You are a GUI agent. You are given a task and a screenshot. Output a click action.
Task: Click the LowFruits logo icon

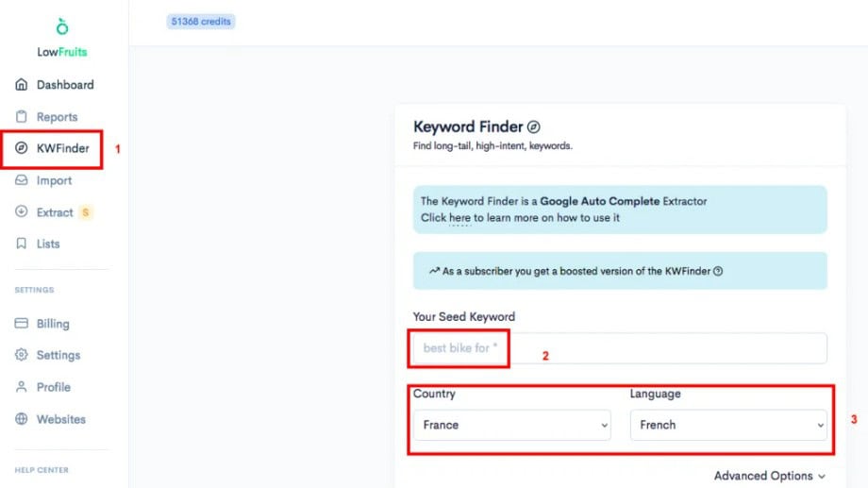coord(62,26)
